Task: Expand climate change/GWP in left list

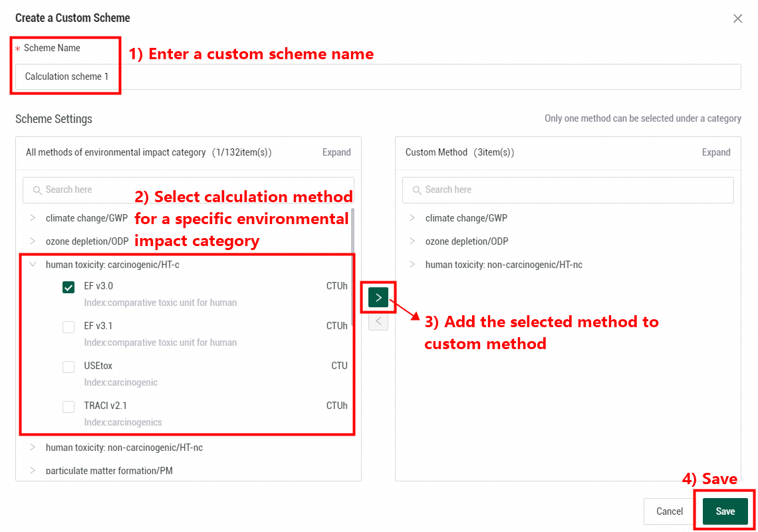Action: pos(33,218)
